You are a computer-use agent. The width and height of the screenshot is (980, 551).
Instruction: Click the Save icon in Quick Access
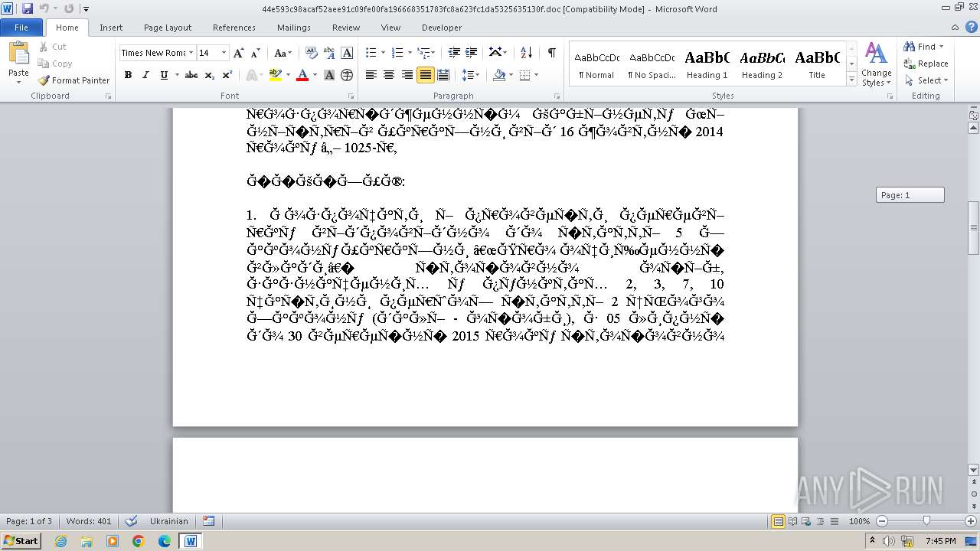(x=28, y=8)
